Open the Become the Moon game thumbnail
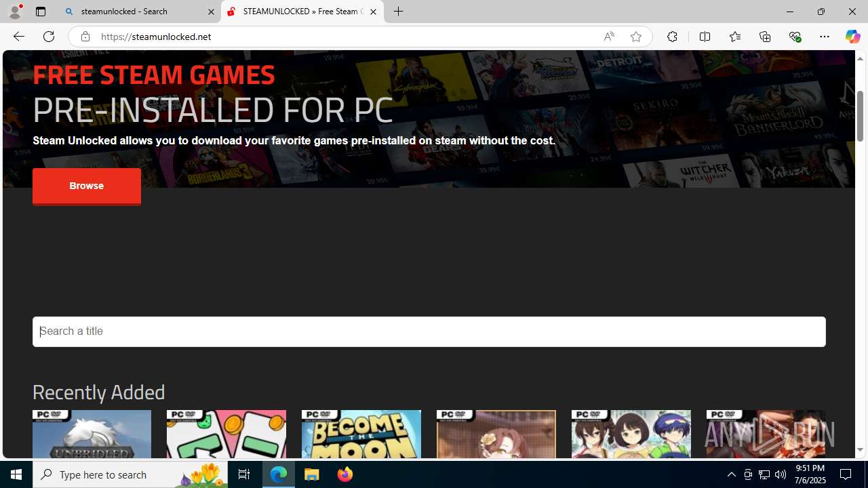Viewport: 868px width, 488px height. (x=361, y=434)
